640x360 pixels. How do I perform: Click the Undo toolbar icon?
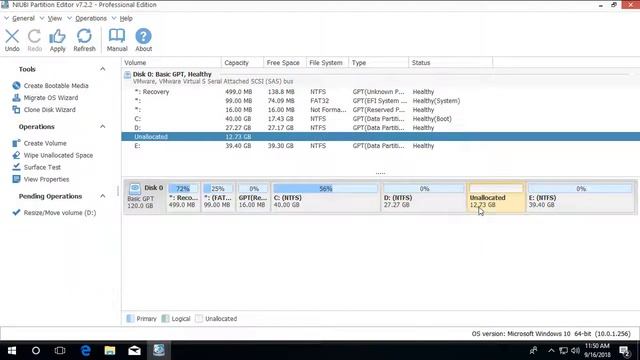pos(12,36)
